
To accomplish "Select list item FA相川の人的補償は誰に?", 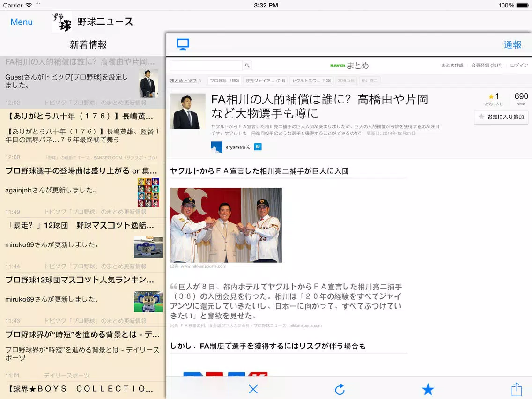I will point(83,82).
